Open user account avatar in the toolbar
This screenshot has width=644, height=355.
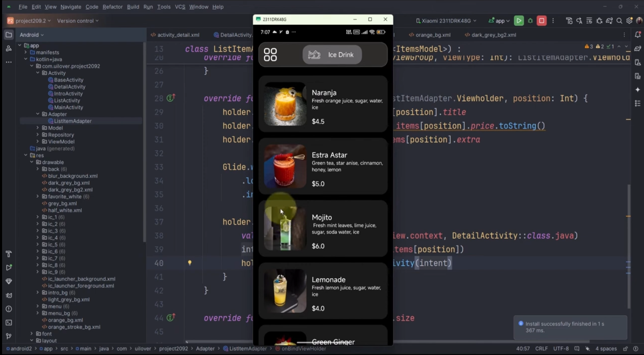639,21
